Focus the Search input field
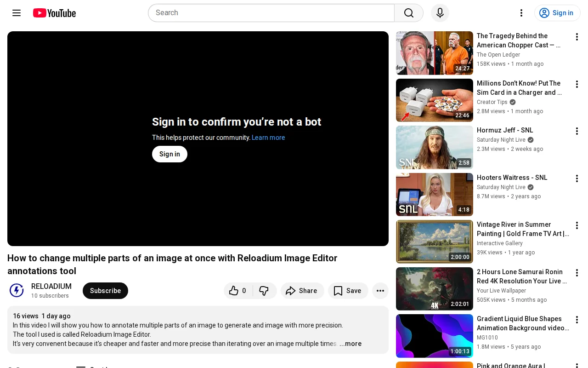This screenshot has width=588, height=368. pyautogui.click(x=271, y=13)
